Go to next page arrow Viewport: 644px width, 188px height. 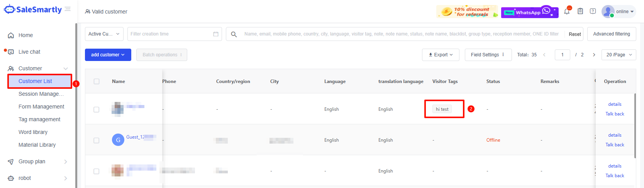click(x=594, y=55)
